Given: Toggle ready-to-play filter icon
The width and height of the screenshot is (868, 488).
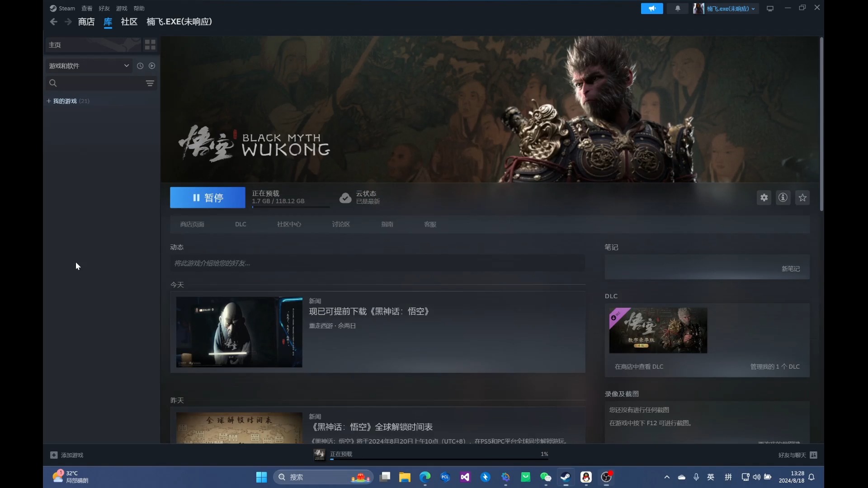Looking at the screenshot, I should point(152,66).
